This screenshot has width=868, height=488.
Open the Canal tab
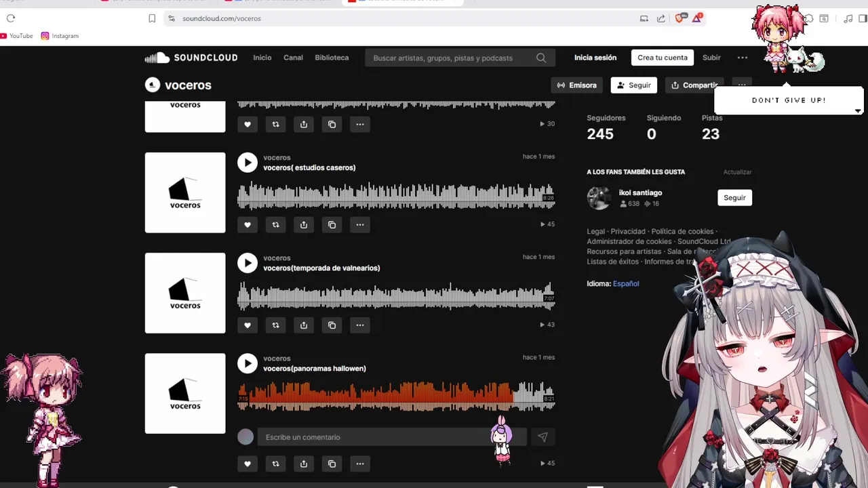293,58
